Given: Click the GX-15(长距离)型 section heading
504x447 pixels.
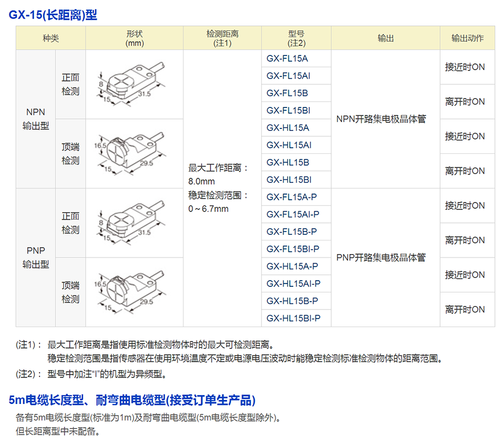Looking at the screenshot, I should pos(53,15).
